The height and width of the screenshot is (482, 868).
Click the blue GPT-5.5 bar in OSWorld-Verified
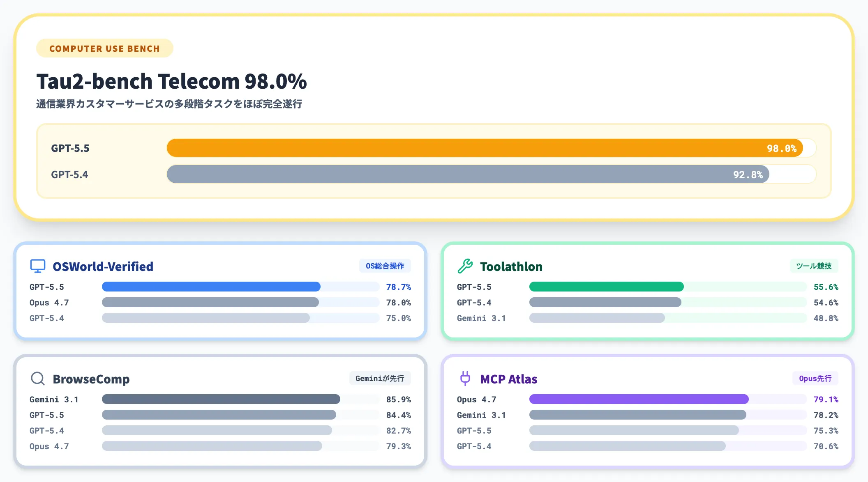[211, 287]
